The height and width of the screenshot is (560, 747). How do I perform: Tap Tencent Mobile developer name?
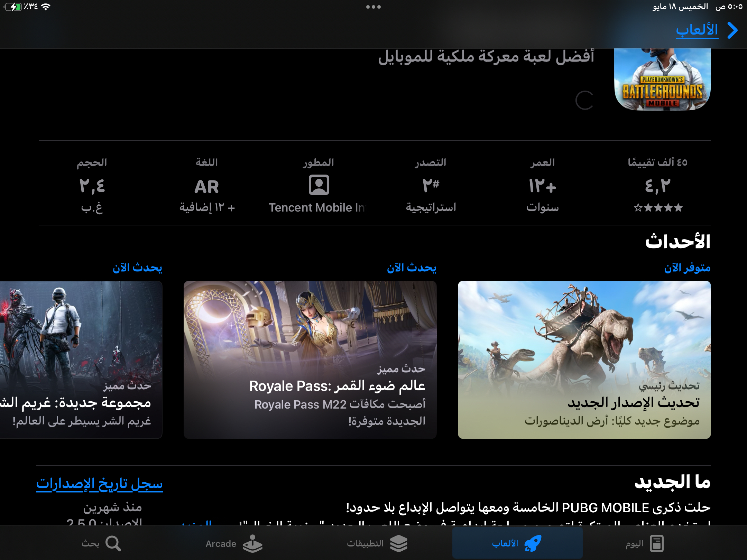[317, 208]
